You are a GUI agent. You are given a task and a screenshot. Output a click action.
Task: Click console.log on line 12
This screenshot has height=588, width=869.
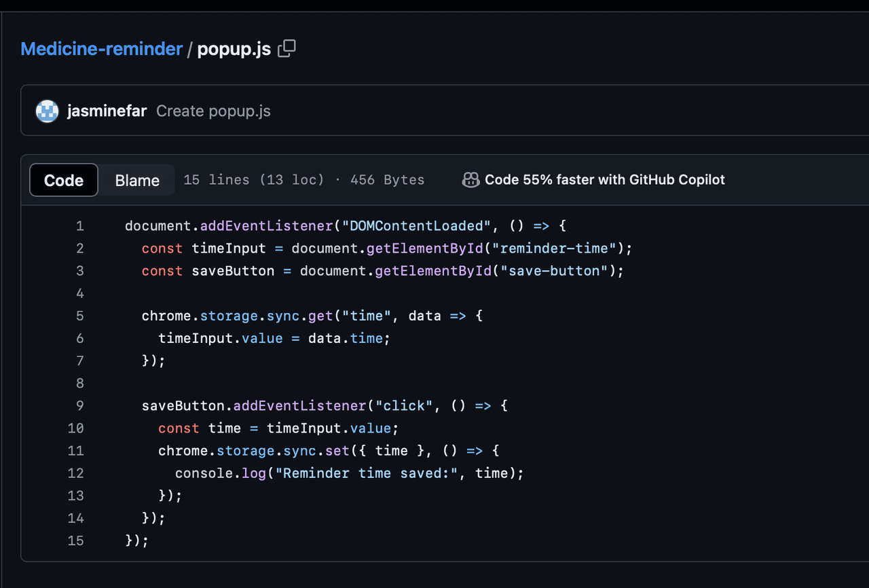coord(220,473)
